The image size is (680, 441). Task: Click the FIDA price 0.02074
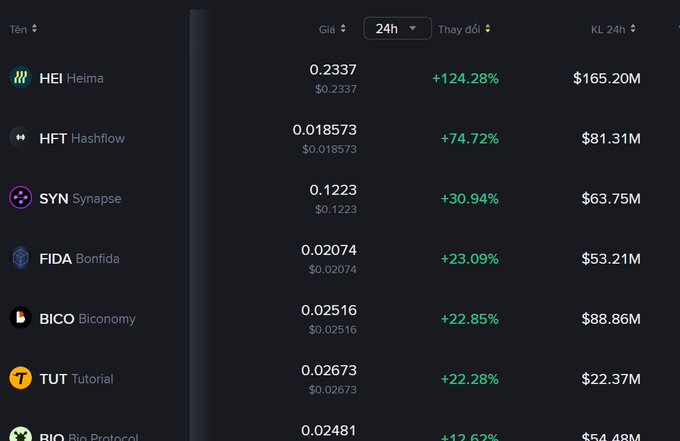pyautogui.click(x=329, y=250)
